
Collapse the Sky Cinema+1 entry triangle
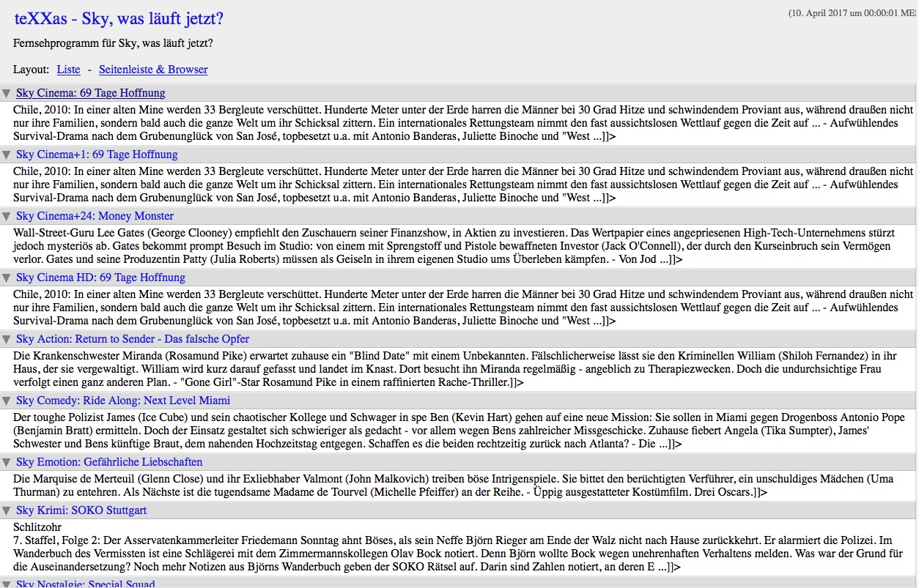coord(7,155)
